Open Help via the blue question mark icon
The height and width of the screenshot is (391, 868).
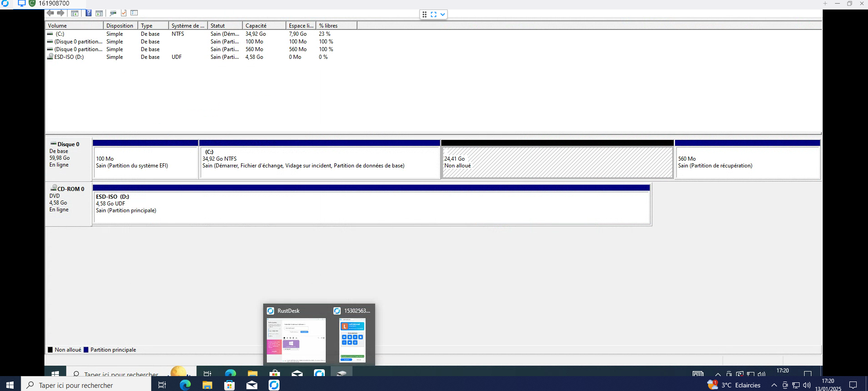(x=89, y=13)
